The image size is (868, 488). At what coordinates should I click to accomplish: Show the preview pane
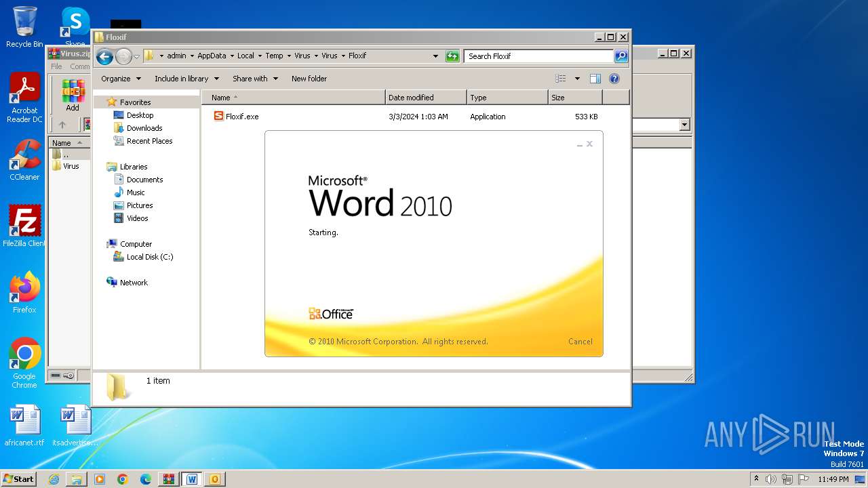coord(595,79)
